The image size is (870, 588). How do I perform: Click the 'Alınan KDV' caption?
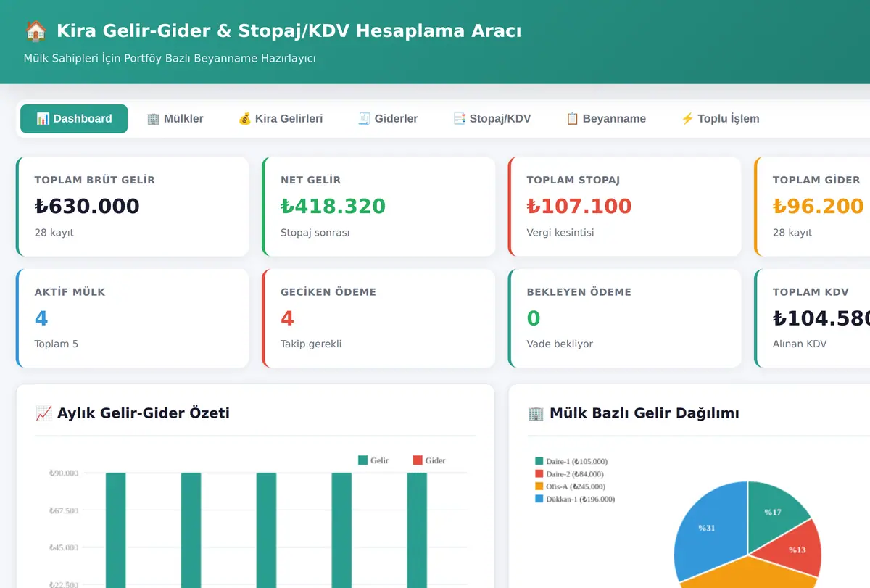pyautogui.click(x=800, y=344)
